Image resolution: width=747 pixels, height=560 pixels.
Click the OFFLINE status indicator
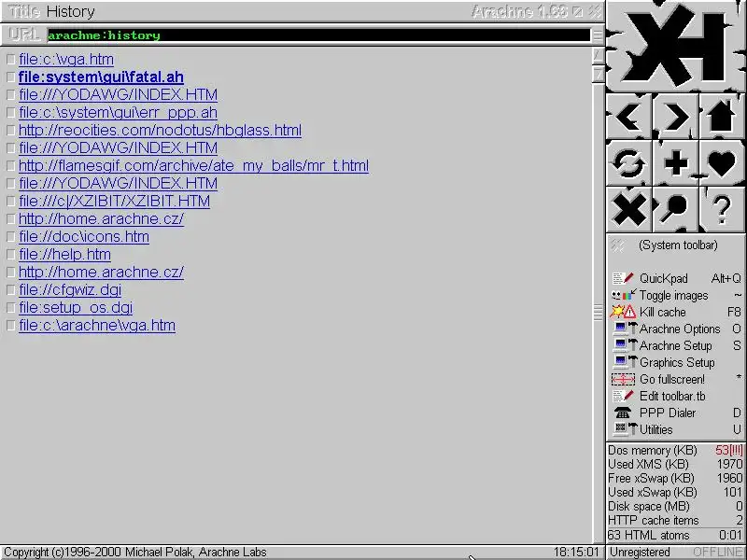point(717,552)
